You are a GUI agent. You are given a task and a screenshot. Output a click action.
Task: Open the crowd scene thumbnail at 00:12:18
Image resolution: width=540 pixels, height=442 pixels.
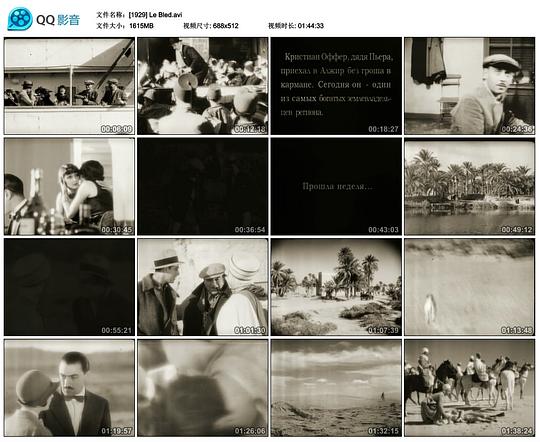tap(202, 86)
